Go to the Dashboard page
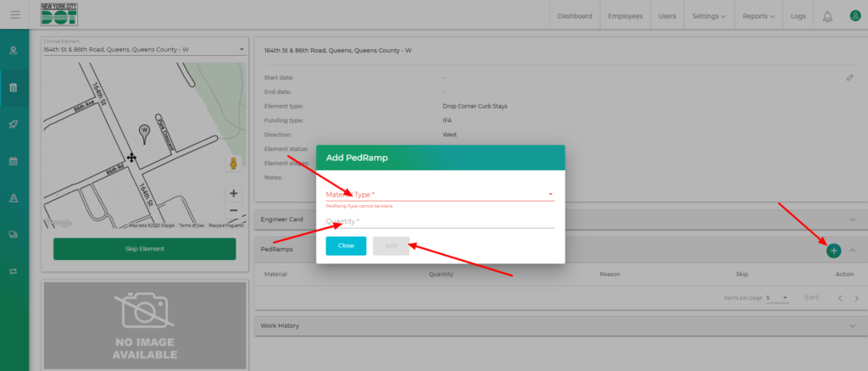The image size is (868, 371). [575, 16]
